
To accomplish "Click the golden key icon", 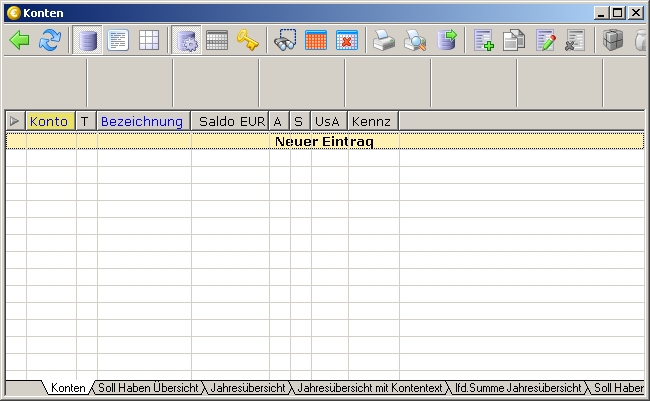I will coord(248,40).
